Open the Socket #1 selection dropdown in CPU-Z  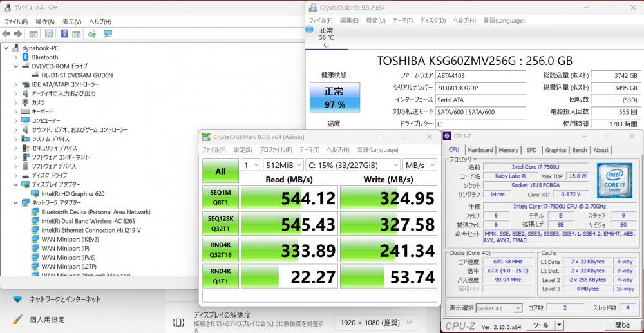[x=498, y=308]
